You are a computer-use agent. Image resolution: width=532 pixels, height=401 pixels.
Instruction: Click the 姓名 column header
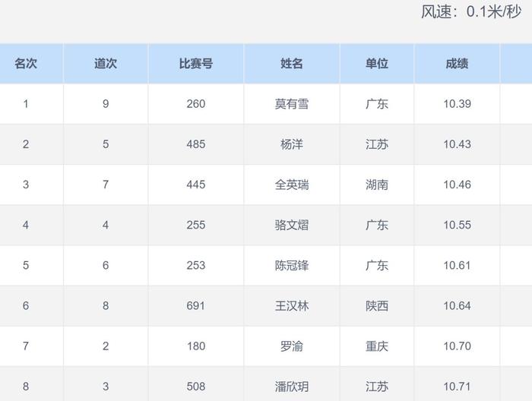tap(291, 63)
